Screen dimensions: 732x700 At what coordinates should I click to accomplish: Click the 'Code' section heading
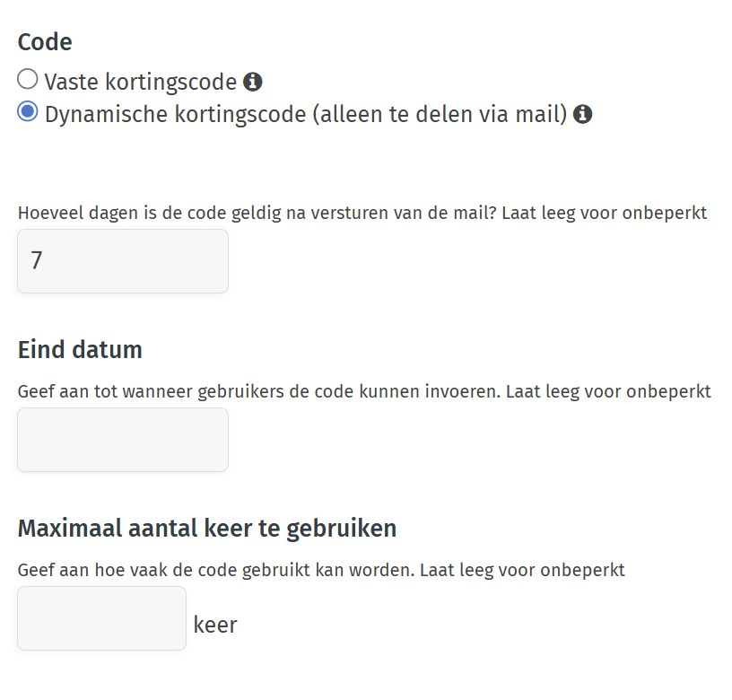pyautogui.click(x=45, y=42)
